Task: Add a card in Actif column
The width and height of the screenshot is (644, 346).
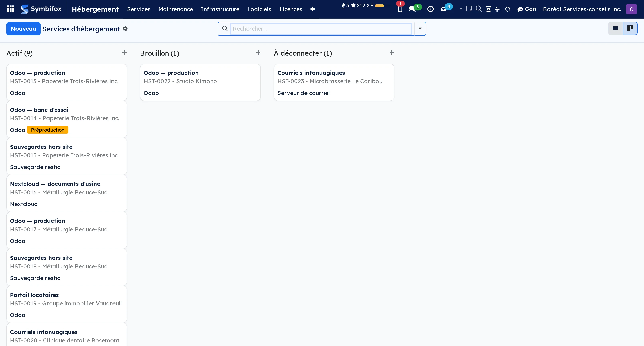Action: click(125, 53)
